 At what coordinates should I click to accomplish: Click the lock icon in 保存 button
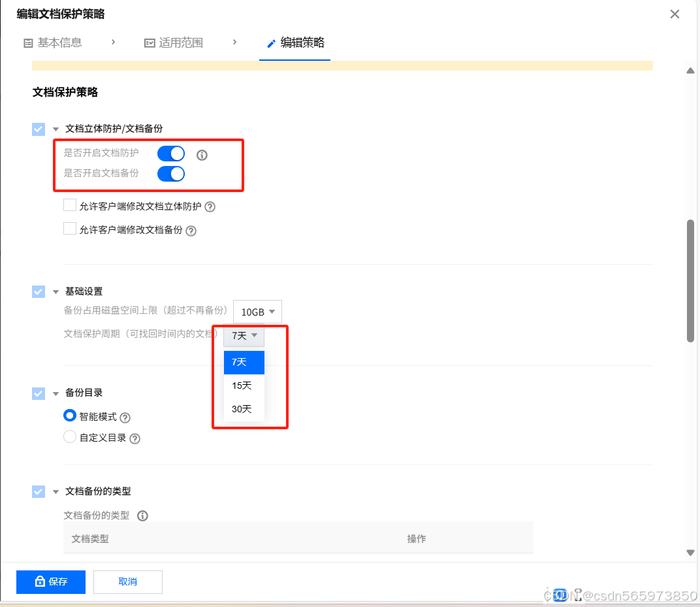(x=40, y=581)
